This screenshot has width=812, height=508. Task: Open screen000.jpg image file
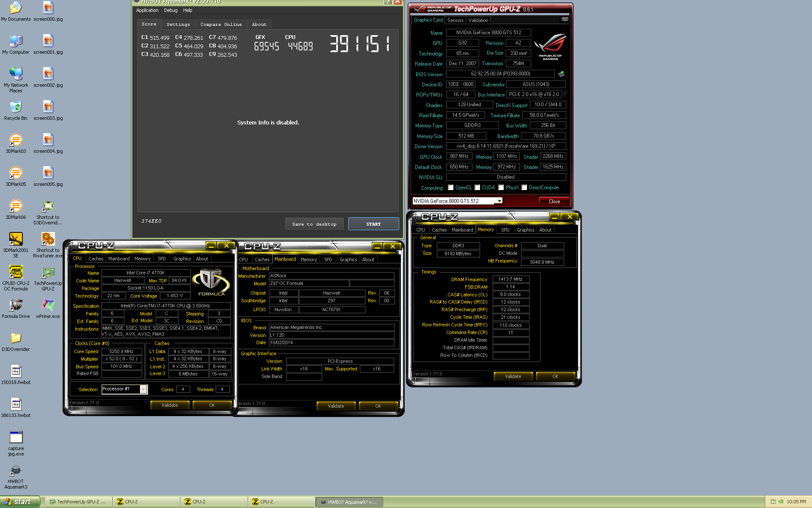click(x=48, y=11)
